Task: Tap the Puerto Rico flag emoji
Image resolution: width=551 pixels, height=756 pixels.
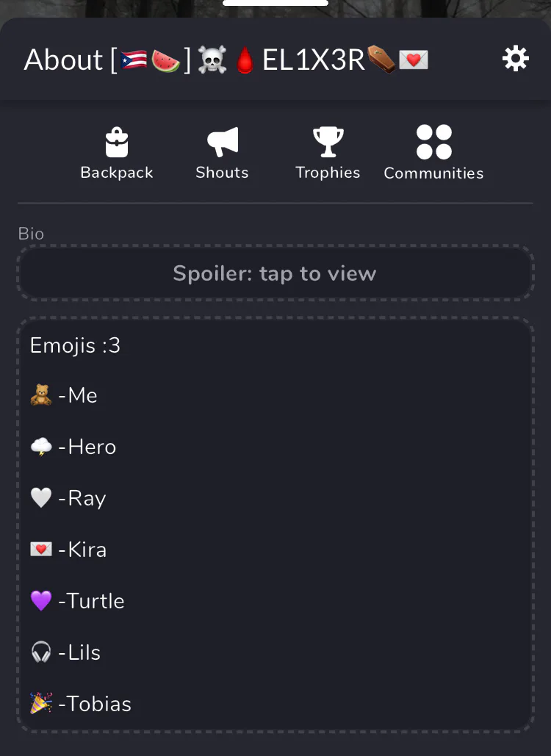Action: tap(134, 60)
